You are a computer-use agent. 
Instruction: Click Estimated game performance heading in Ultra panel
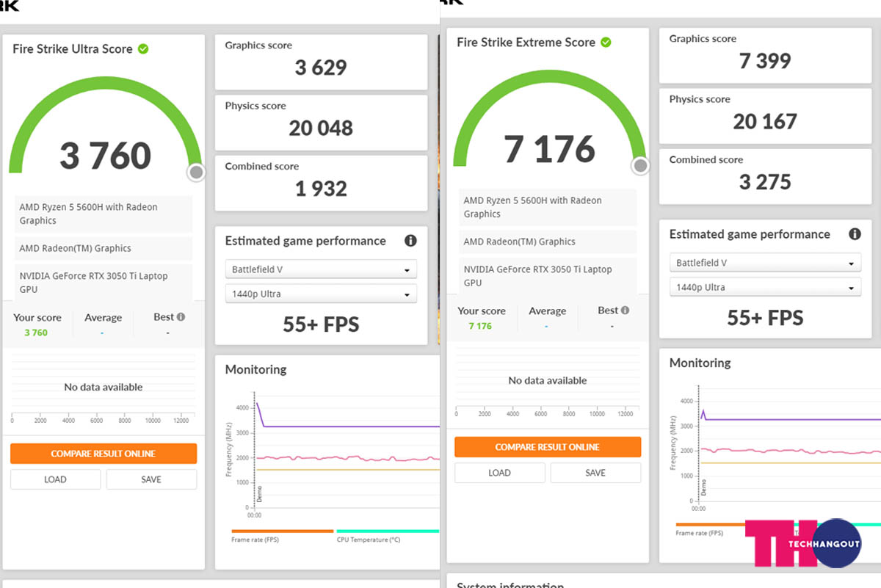[305, 241]
